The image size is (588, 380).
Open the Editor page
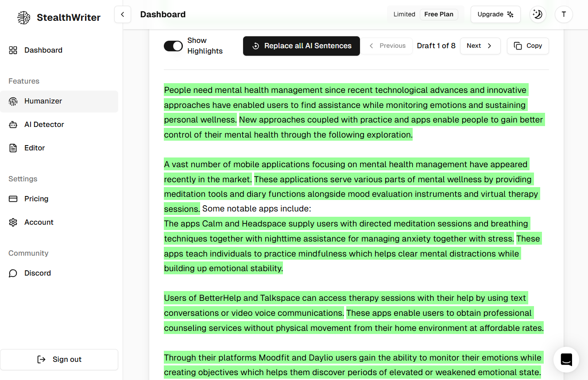point(59,148)
